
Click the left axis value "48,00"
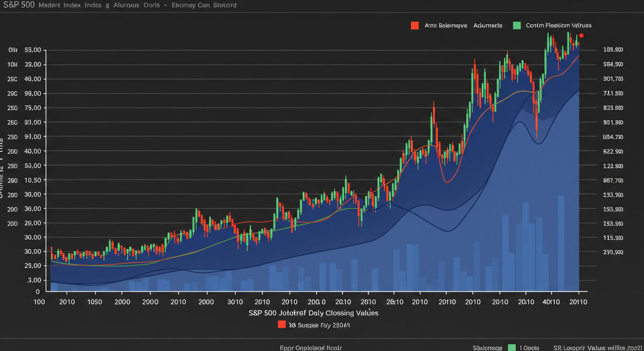pyautogui.click(x=32, y=79)
